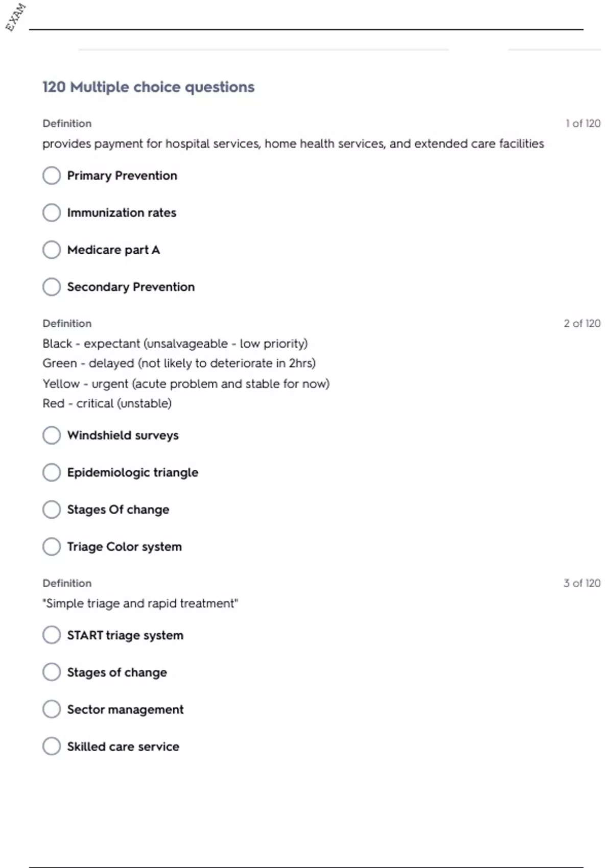The image size is (613, 868).
Task: Select Sector management radio button
Action: point(52,709)
